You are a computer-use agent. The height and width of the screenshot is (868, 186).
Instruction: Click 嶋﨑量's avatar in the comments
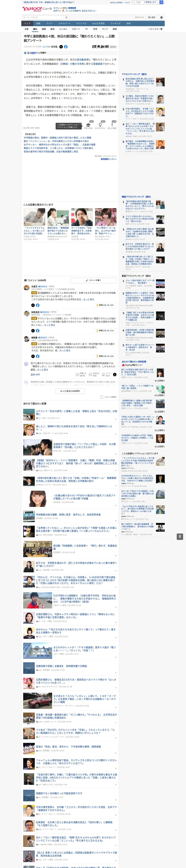[x=26, y=339]
